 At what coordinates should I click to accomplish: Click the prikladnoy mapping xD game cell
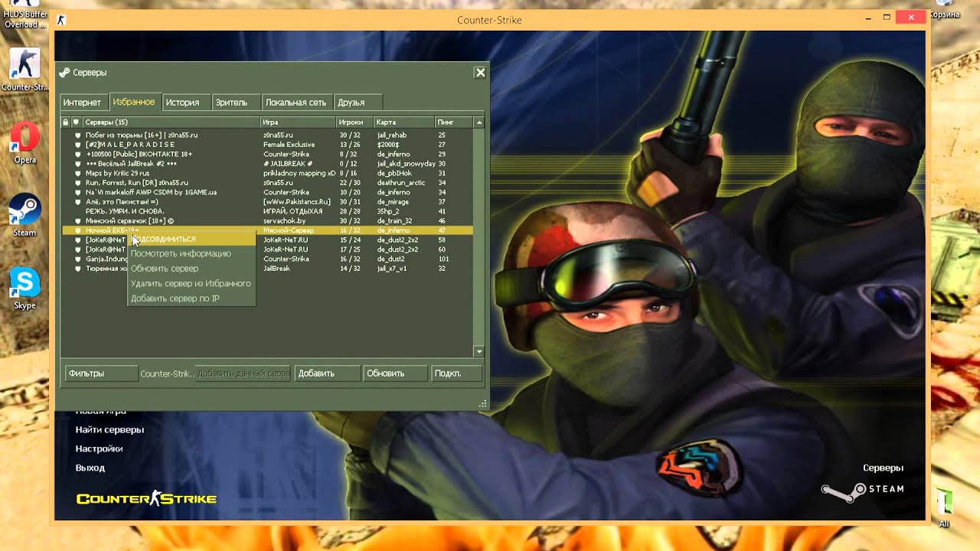[299, 173]
